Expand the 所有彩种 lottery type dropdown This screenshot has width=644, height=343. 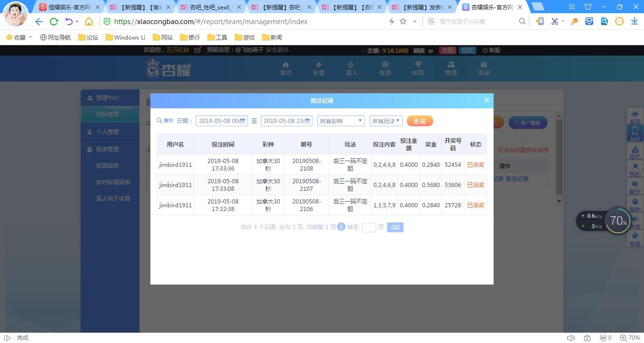click(340, 121)
